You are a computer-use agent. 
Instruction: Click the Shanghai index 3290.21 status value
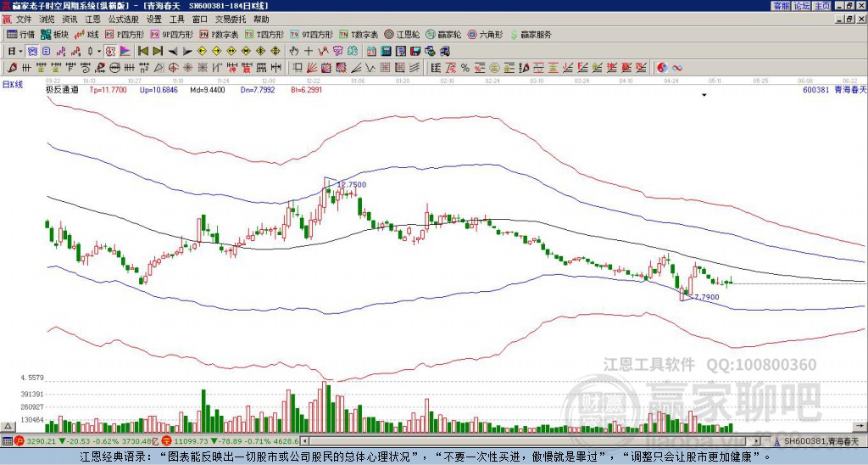tap(41, 441)
